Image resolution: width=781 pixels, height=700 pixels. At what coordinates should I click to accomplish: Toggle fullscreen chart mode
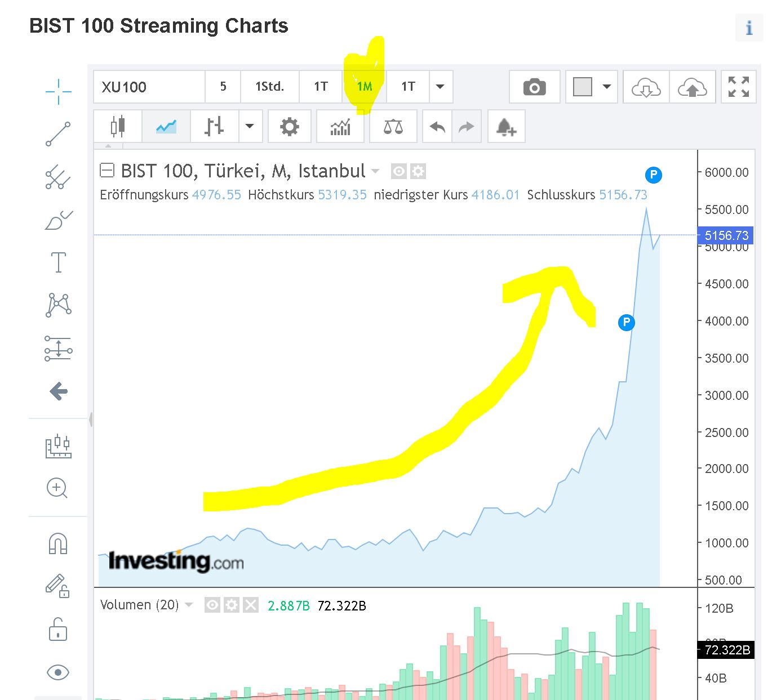(738, 87)
